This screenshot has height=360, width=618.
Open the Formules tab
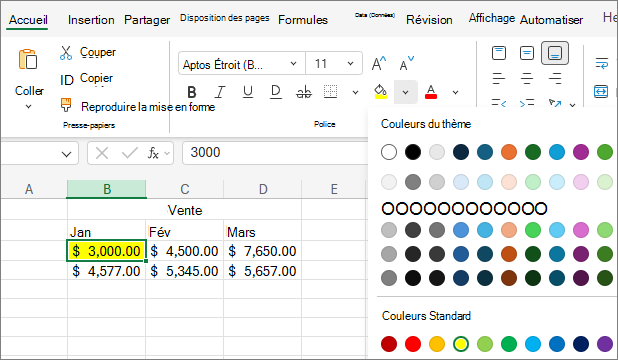click(303, 20)
